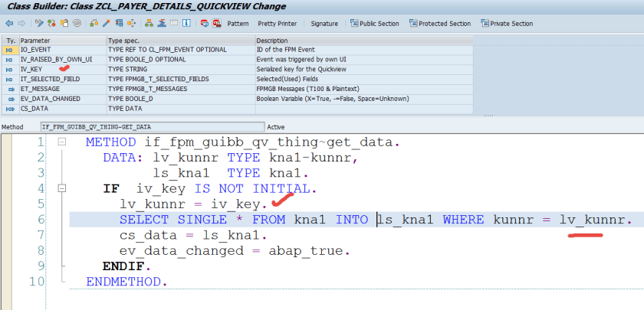The height and width of the screenshot is (310, 644).
Task: Place cursor on 'ENDMETHOD.' at line 10
Action: tap(127, 282)
